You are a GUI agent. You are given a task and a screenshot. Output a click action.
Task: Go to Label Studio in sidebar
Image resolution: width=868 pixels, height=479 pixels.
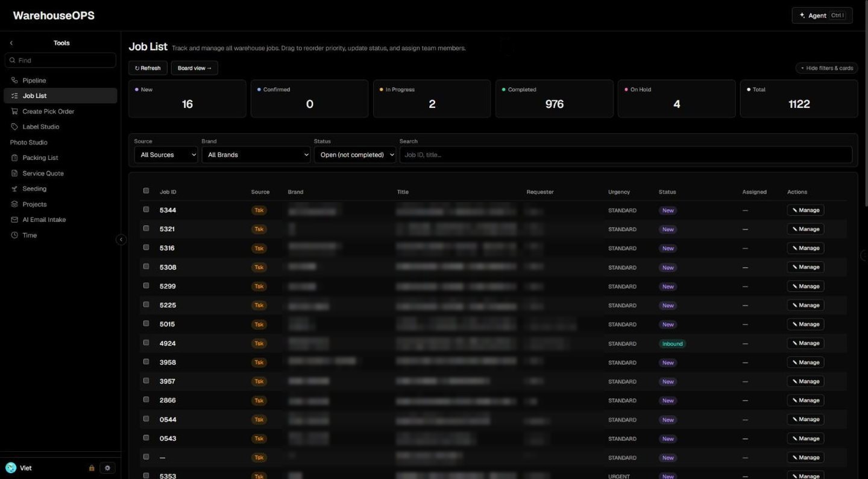60,127
